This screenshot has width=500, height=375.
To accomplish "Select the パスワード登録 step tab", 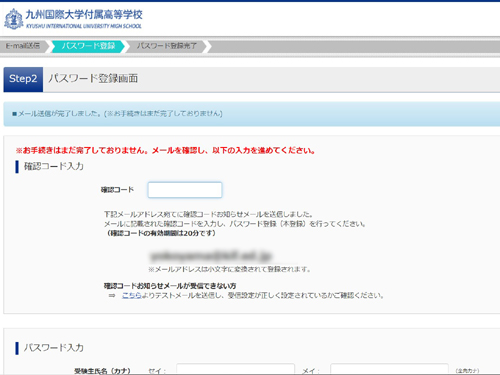I will click(x=88, y=46).
